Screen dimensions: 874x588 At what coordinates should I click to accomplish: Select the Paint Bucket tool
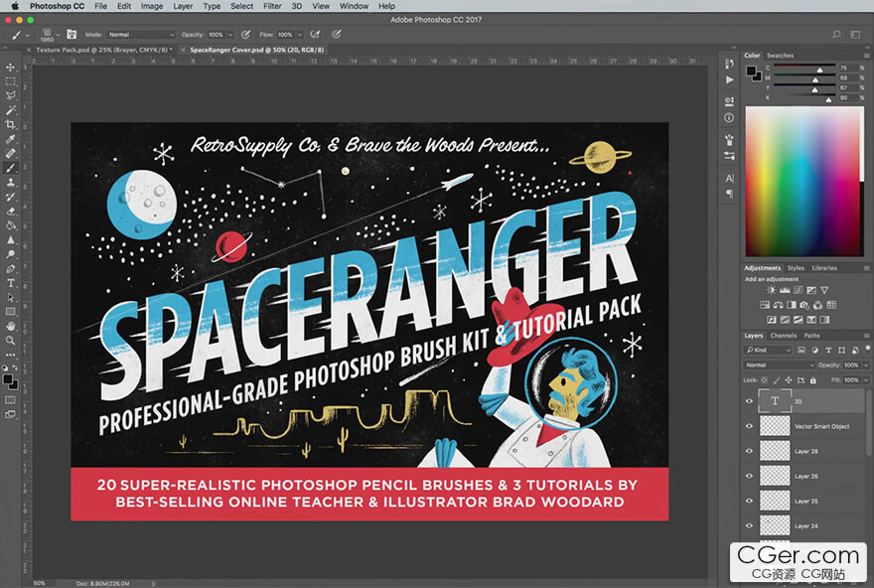pos(11,225)
